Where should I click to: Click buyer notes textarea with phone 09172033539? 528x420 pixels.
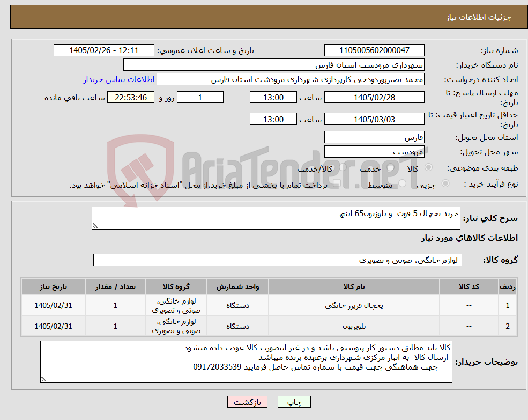click(x=246, y=362)
